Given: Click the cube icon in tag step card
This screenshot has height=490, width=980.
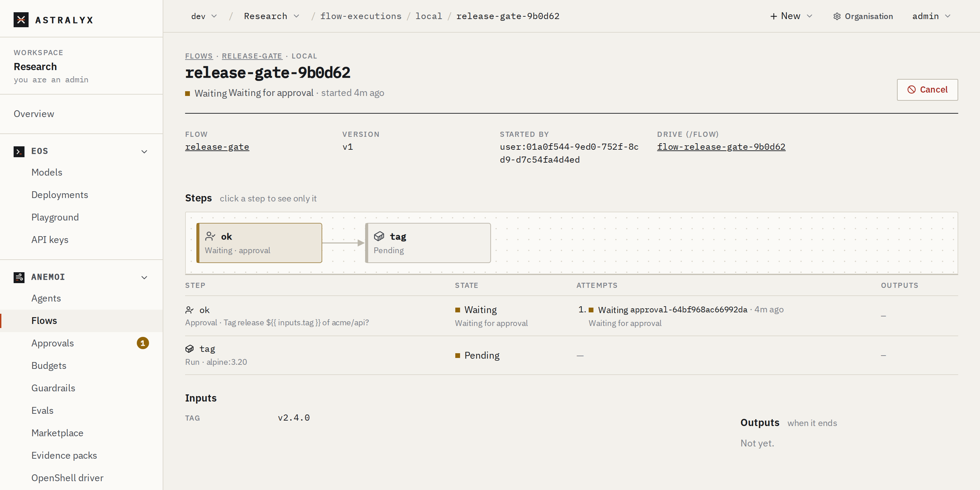Looking at the screenshot, I should click(379, 236).
